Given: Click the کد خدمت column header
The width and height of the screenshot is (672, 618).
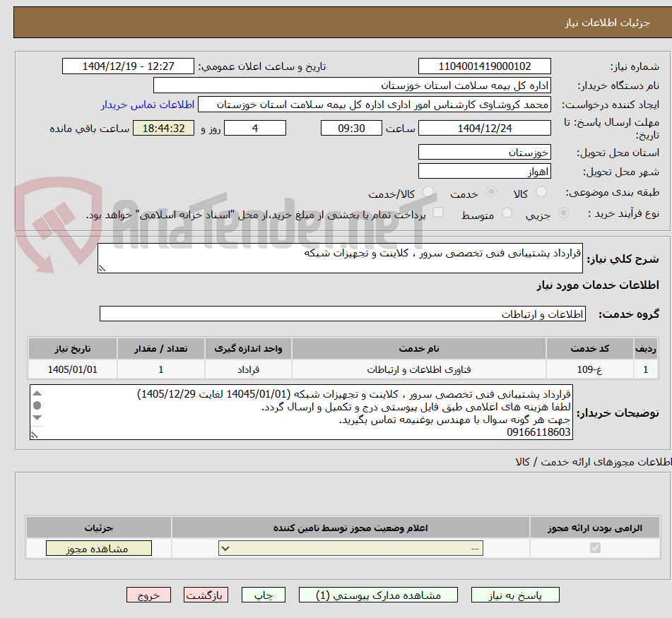Looking at the screenshot, I should click(x=589, y=349).
